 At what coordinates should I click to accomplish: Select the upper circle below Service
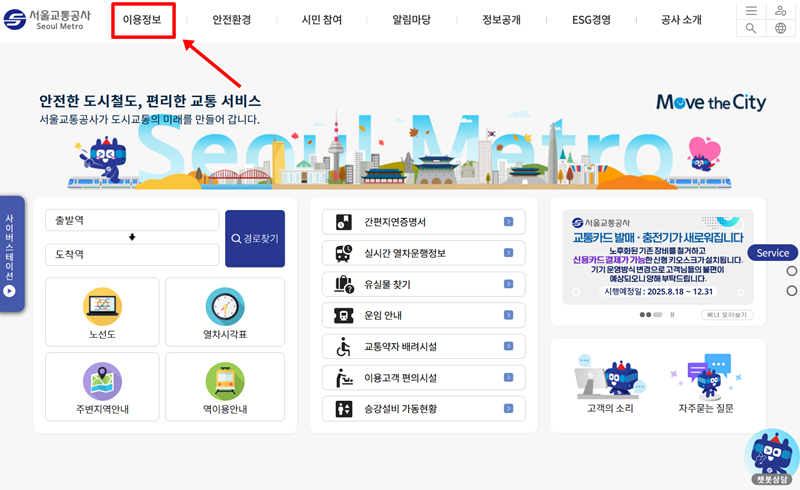pos(791,271)
